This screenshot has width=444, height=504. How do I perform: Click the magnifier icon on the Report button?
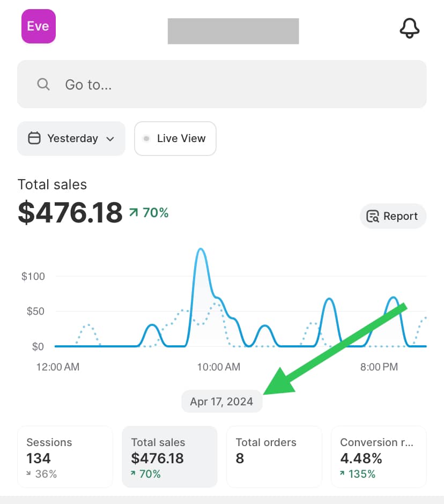click(x=372, y=216)
